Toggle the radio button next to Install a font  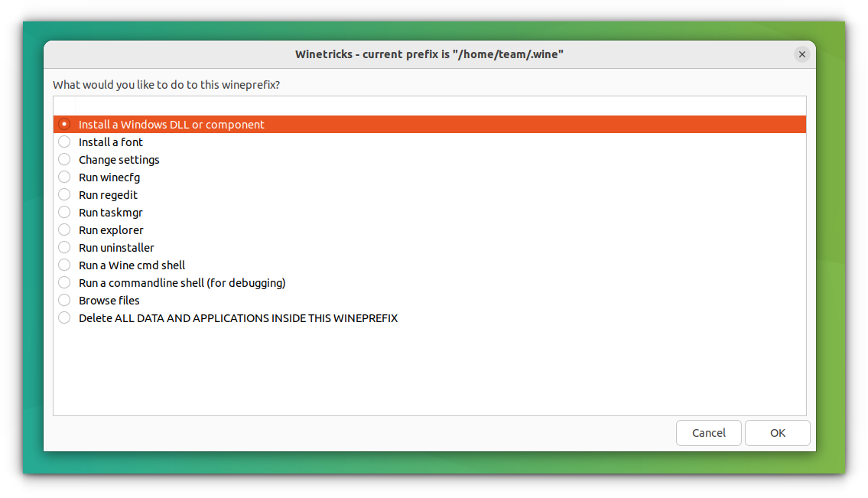[64, 141]
